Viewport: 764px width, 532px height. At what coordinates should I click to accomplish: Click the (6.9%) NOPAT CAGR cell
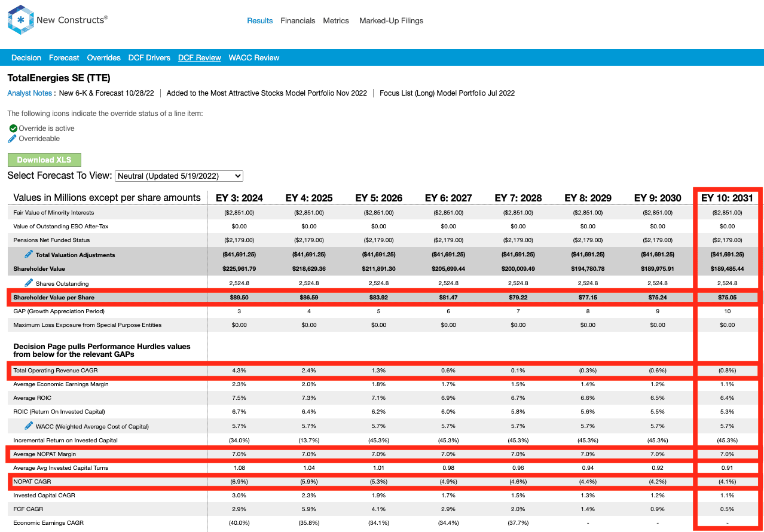(239, 482)
